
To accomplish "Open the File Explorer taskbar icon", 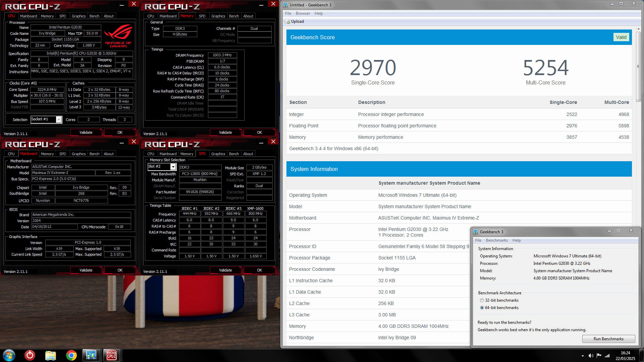I will coord(51,355).
